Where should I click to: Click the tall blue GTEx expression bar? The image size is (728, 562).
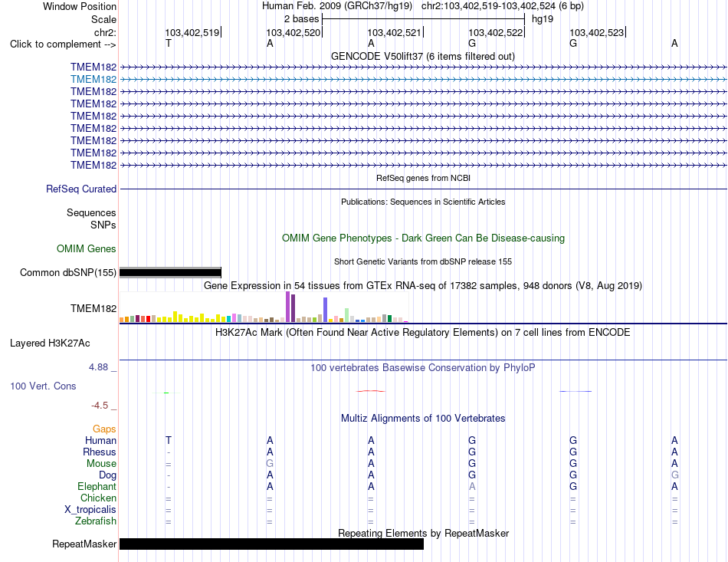(x=326, y=310)
